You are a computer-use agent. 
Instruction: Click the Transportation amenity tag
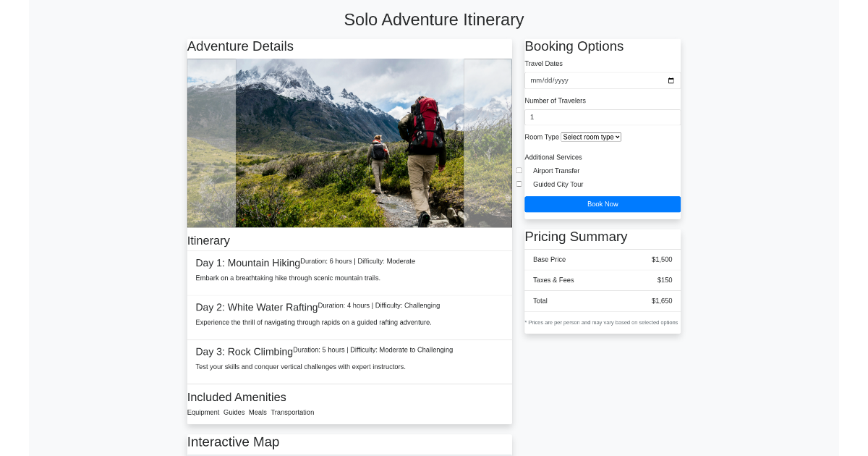tap(292, 412)
